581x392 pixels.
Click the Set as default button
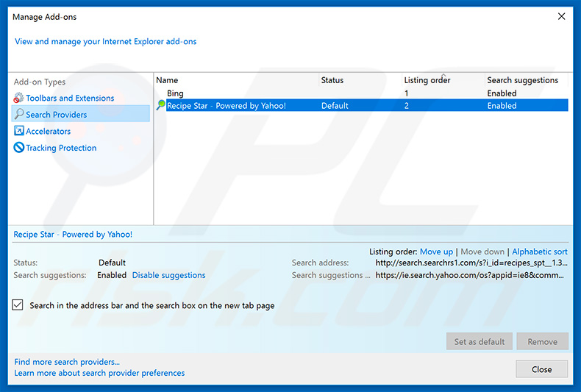pyautogui.click(x=479, y=341)
